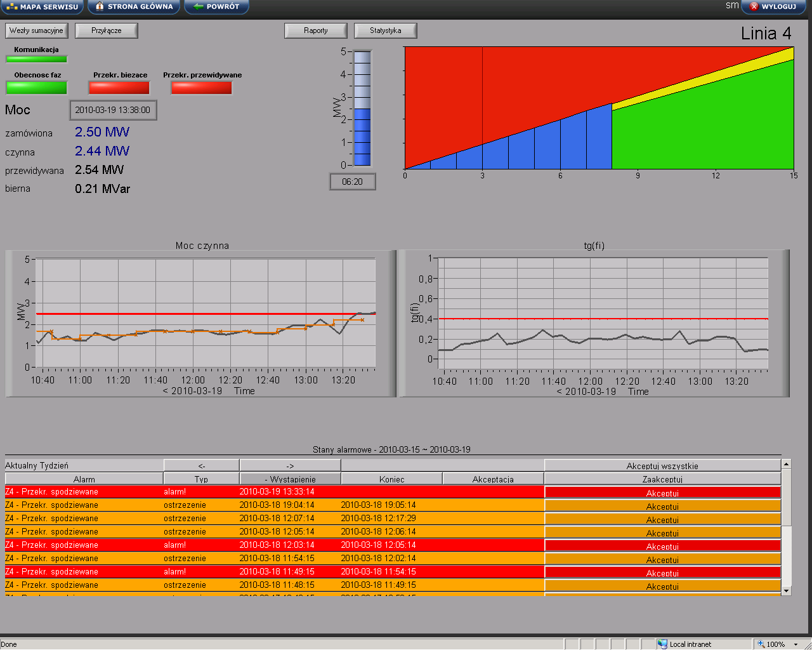Open the Mapa Serwisu page
The height and width of the screenshot is (650, 812).
(43, 7)
